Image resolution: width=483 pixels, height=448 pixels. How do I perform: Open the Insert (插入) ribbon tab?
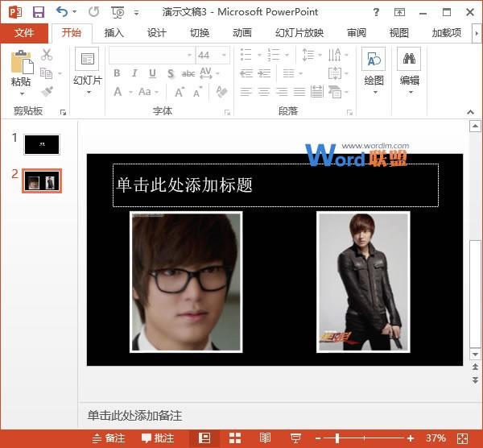point(114,33)
